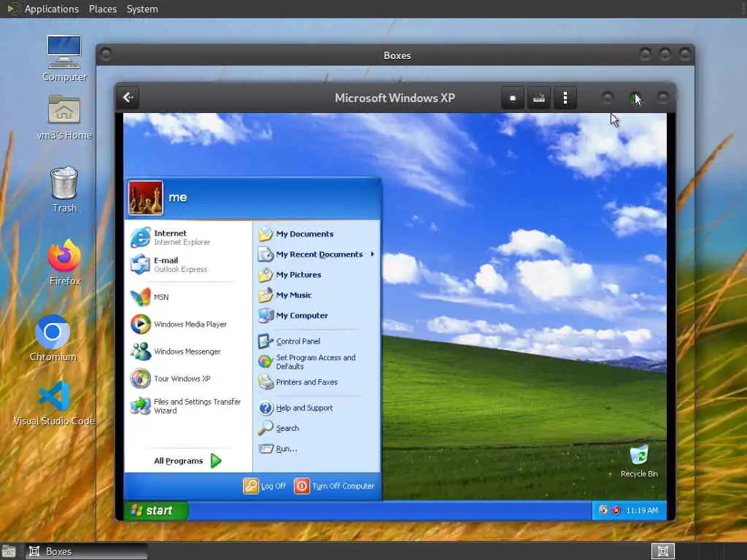Select the Visual Studio Code desktop icon
Image resolution: width=747 pixels, height=560 pixels.
pyautogui.click(x=54, y=403)
